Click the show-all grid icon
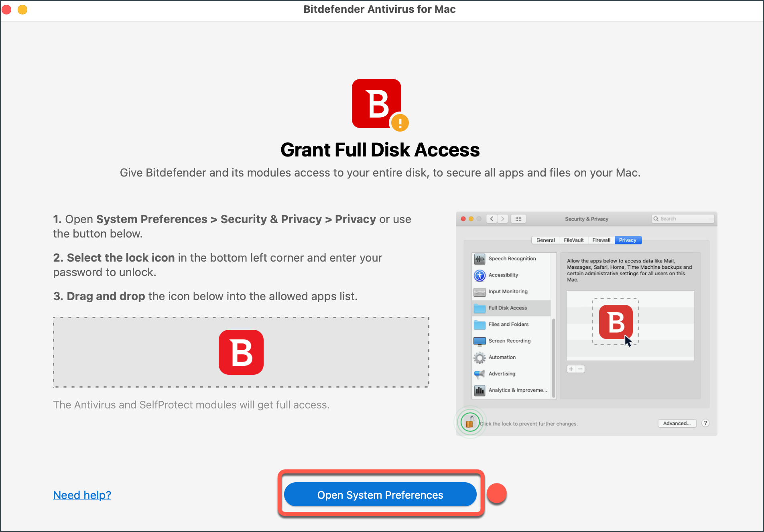The height and width of the screenshot is (532, 764). coord(518,219)
